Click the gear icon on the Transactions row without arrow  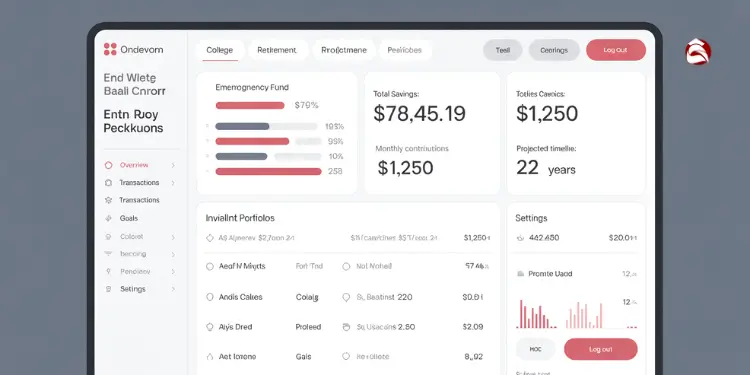[108, 200]
